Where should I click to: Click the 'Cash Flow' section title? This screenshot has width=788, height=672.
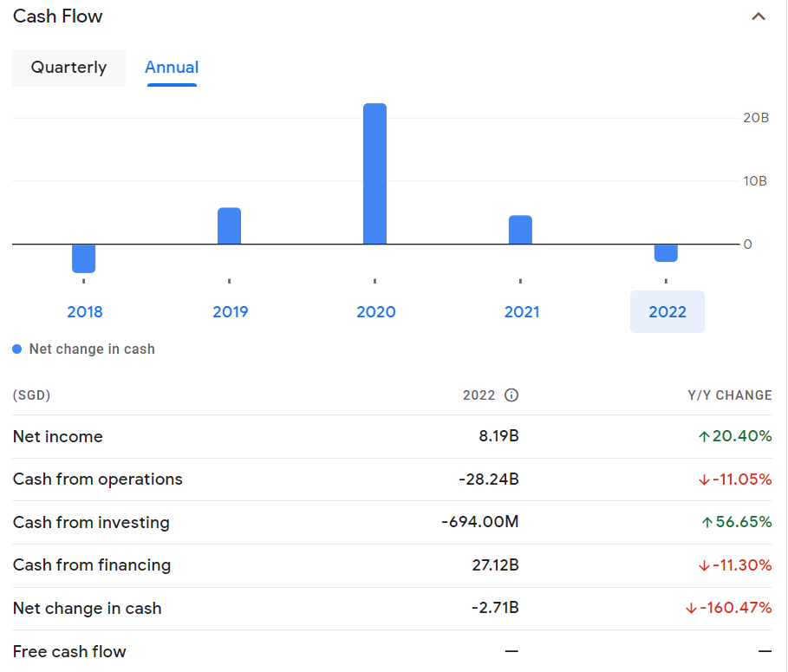pyautogui.click(x=58, y=16)
